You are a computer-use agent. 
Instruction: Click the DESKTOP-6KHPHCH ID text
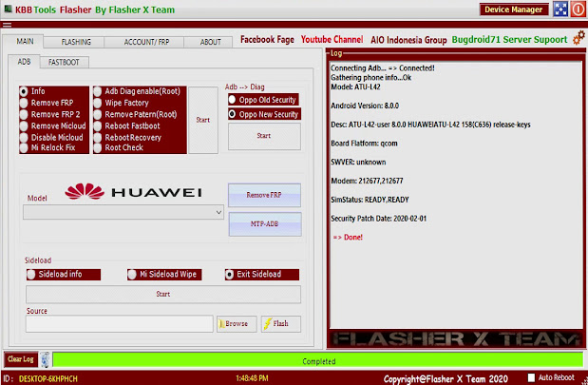coord(48,379)
